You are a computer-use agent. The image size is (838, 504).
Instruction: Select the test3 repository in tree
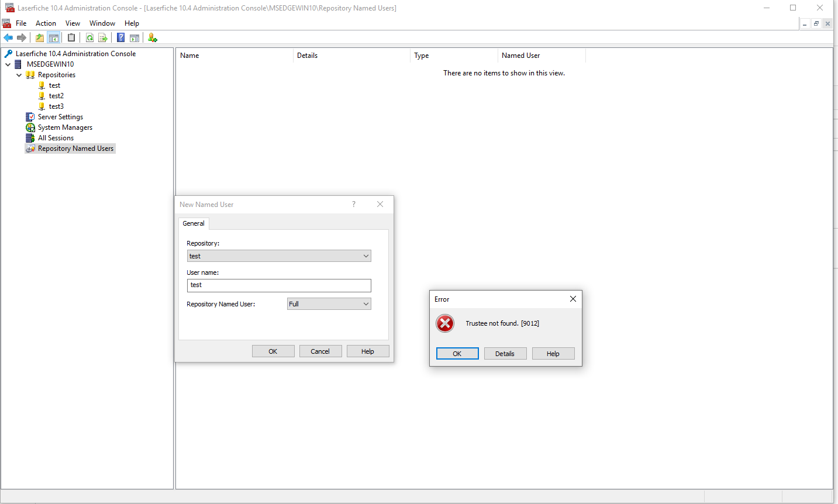(x=56, y=106)
